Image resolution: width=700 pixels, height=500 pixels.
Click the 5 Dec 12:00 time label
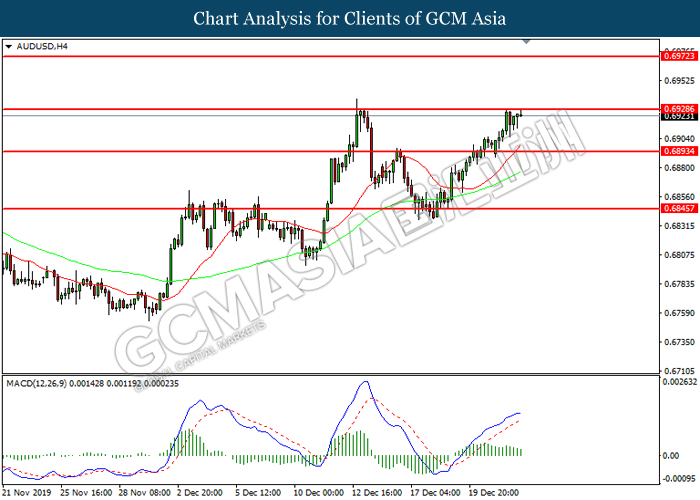coord(258,493)
